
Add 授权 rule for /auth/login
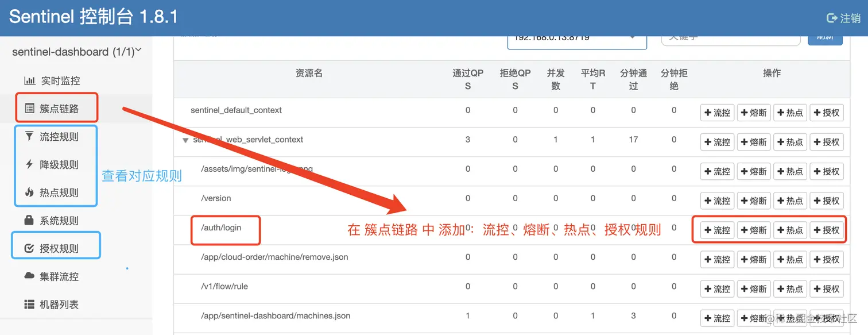[827, 230]
